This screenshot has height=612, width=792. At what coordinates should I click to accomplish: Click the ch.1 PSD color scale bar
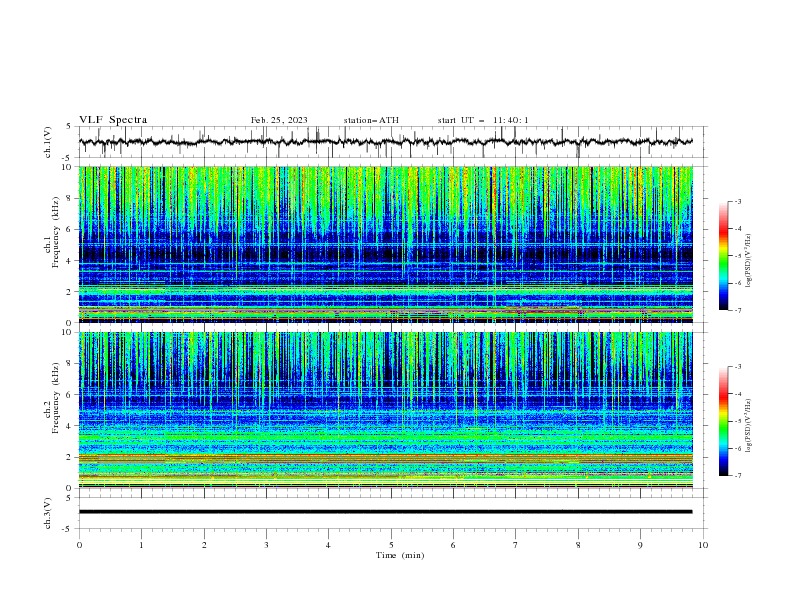pyautogui.click(x=723, y=256)
